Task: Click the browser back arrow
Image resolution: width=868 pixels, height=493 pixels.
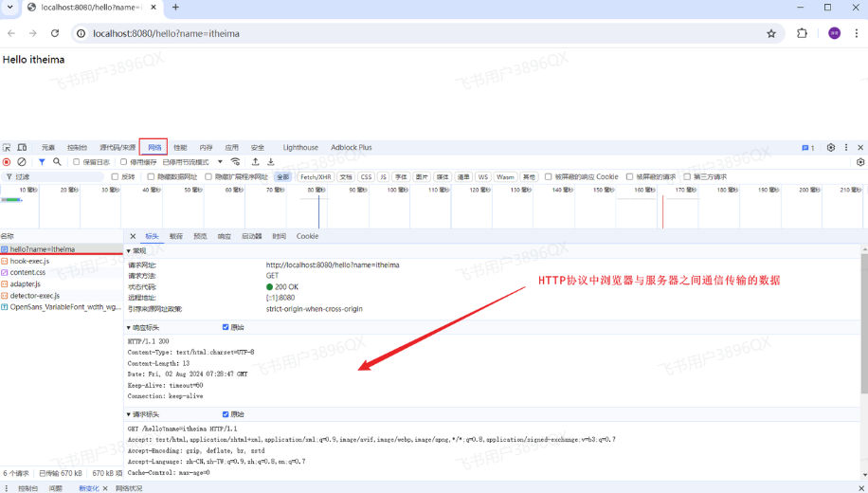Action: coord(11,33)
